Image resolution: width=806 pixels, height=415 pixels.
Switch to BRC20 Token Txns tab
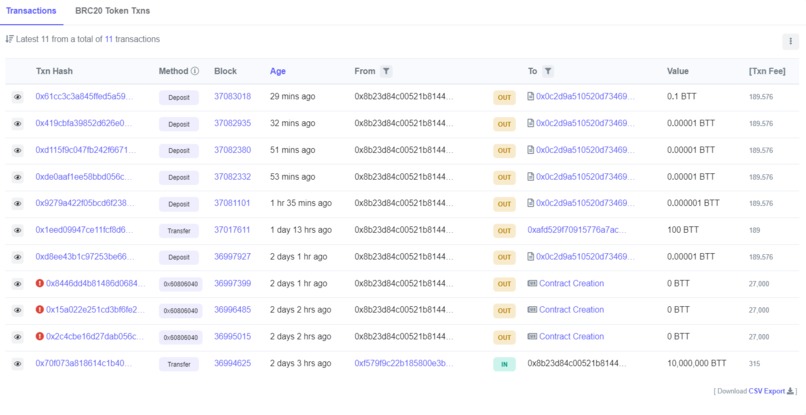coord(113,11)
